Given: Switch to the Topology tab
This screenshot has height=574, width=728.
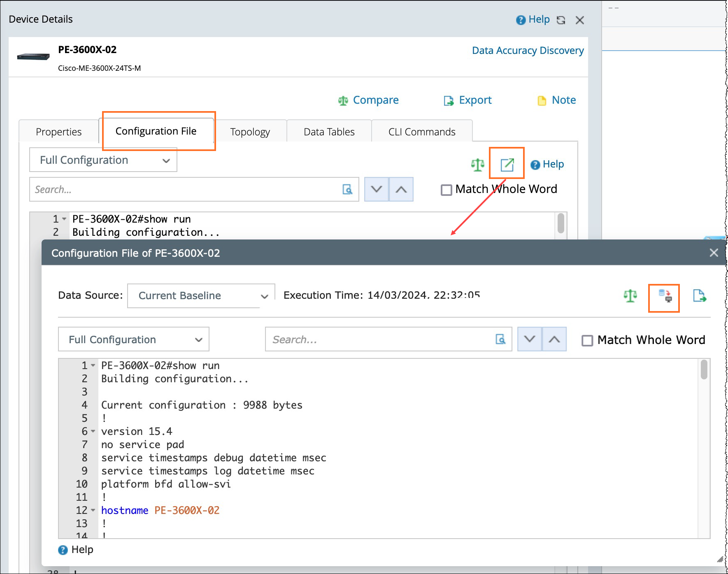Looking at the screenshot, I should tap(250, 132).
